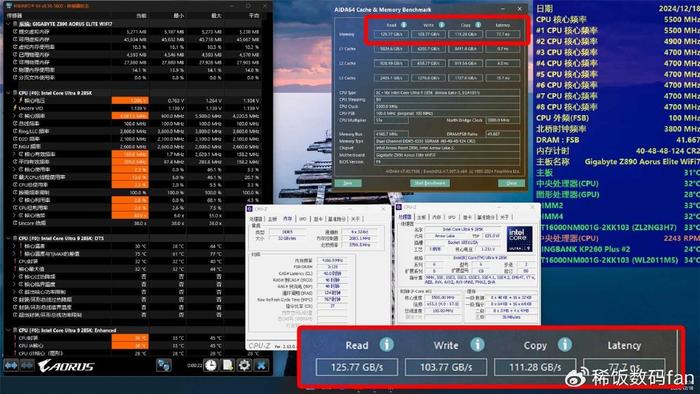
Task: Click the HWiNFO log to file icon
Action: (x=228, y=365)
